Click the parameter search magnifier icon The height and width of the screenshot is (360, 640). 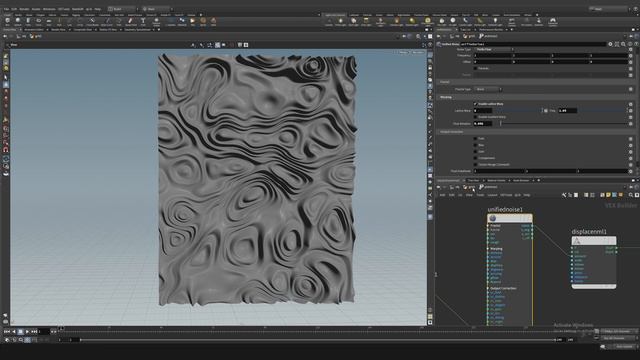(623, 44)
